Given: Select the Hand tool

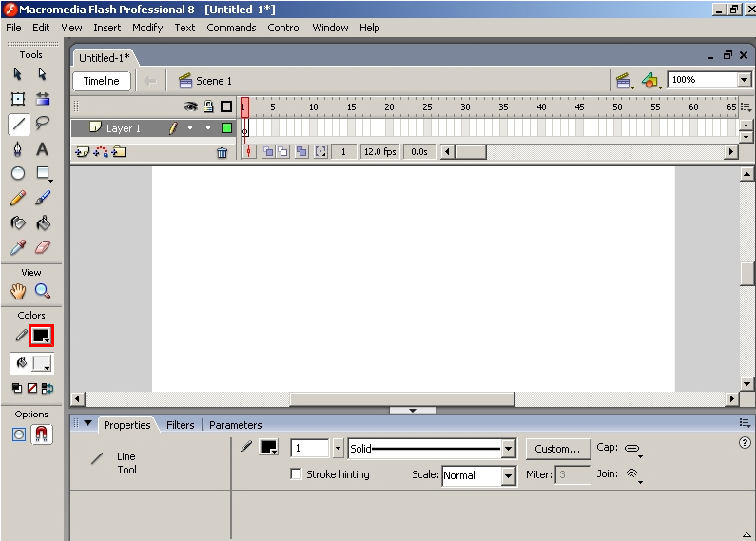Looking at the screenshot, I should click(x=18, y=291).
